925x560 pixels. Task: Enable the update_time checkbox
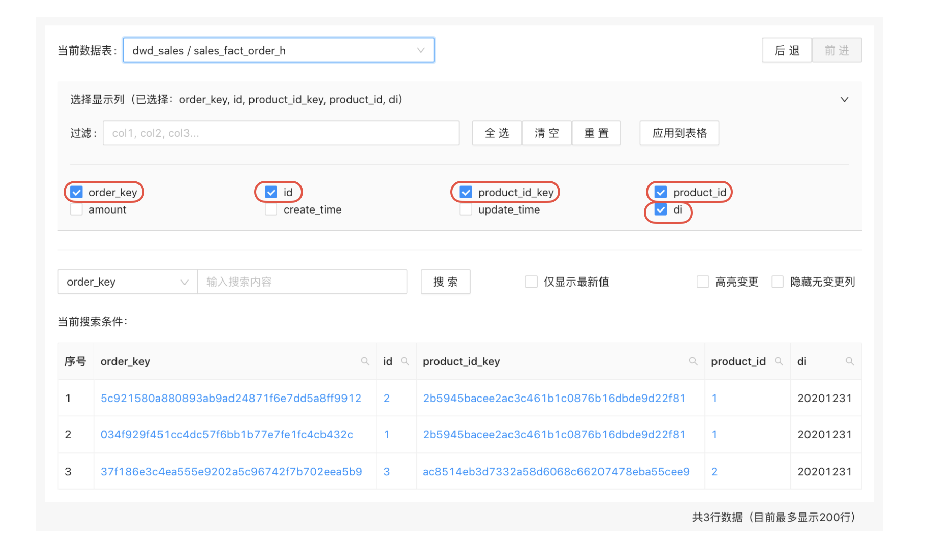(x=466, y=209)
